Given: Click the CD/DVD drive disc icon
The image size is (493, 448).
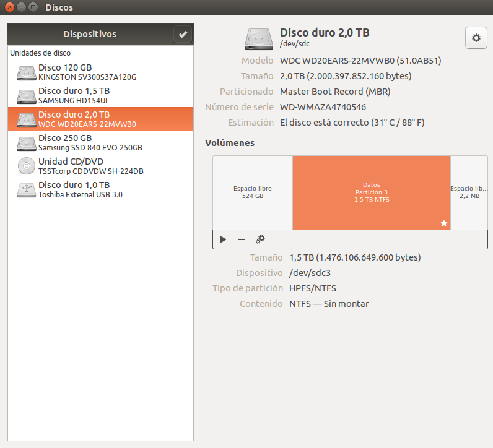Looking at the screenshot, I should pyautogui.click(x=27, y=166).
